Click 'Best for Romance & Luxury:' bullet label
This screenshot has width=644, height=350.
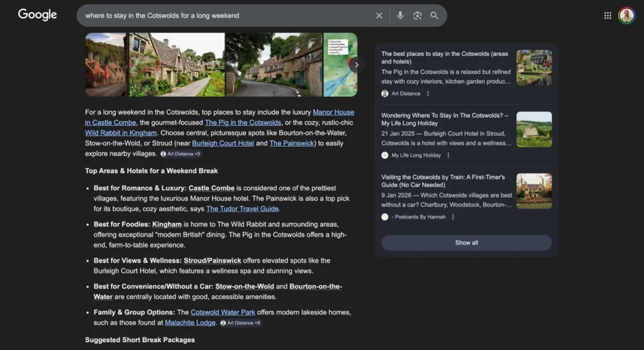click(x=140, y=188)
